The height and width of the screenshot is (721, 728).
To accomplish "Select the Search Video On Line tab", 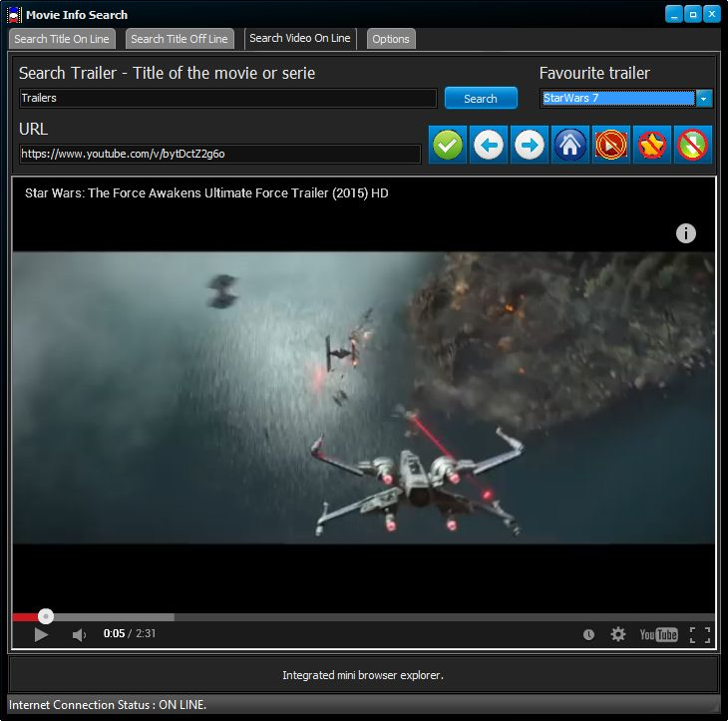I will tap(300, 39).
